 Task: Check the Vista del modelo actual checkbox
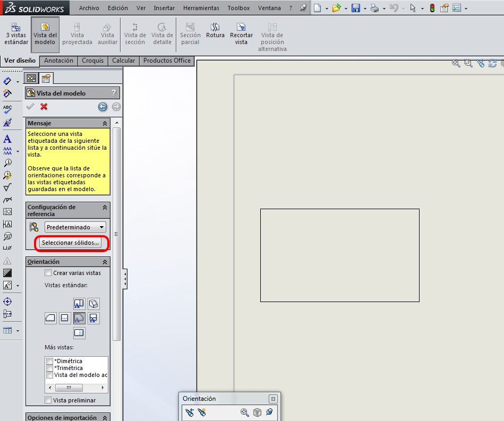50,375
